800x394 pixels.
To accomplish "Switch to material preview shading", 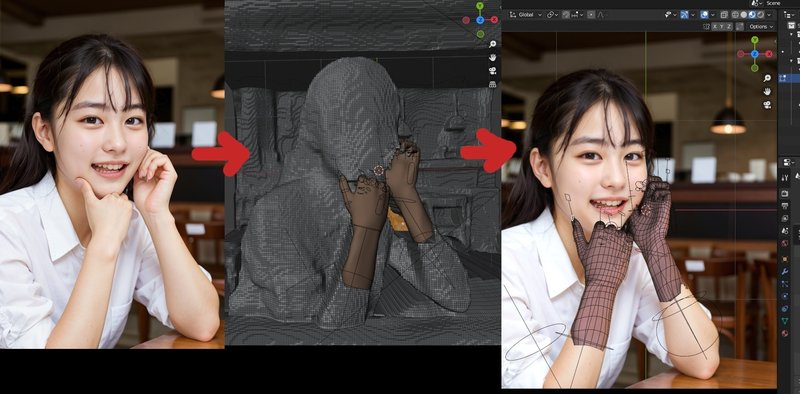I will pos(752,14).
